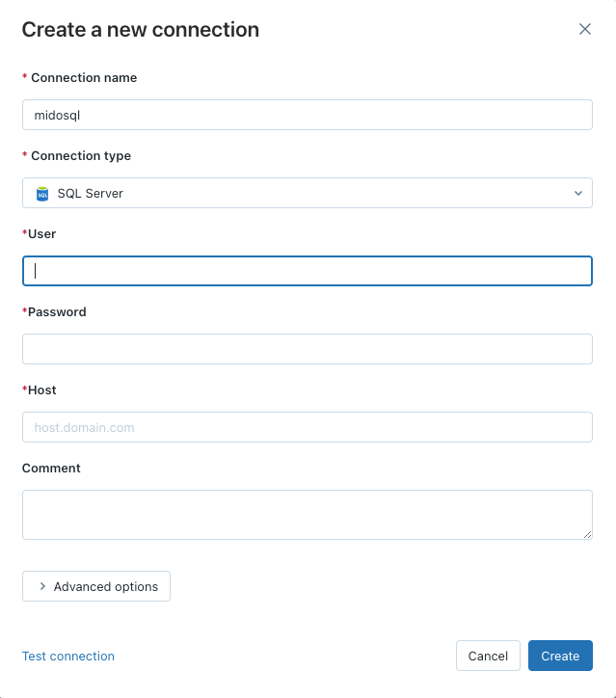This screenshot has height=698, width=616.
Task: Click the chevron icon beside Advanced options
Action: pyautogui.click(x=42, y=586)
